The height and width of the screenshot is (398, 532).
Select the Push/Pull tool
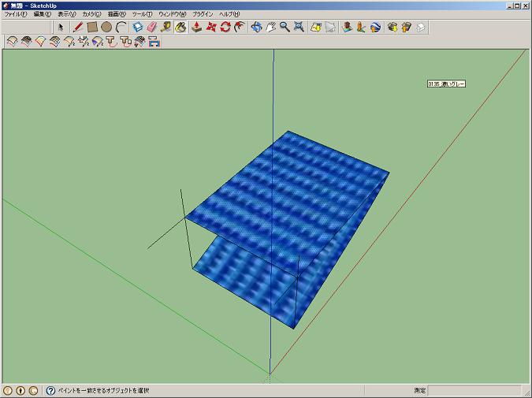pos(197,27)
